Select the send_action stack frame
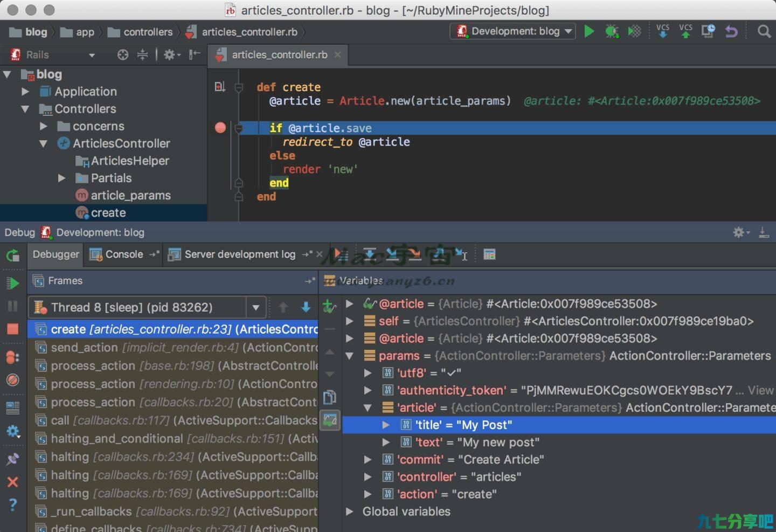 point(172,348)
